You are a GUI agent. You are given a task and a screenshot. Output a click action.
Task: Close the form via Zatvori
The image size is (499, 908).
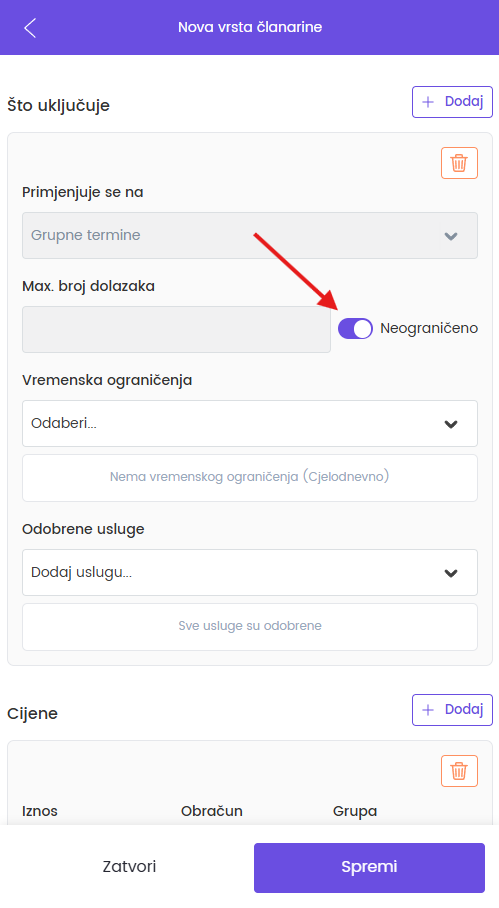[x=129, y=867]
